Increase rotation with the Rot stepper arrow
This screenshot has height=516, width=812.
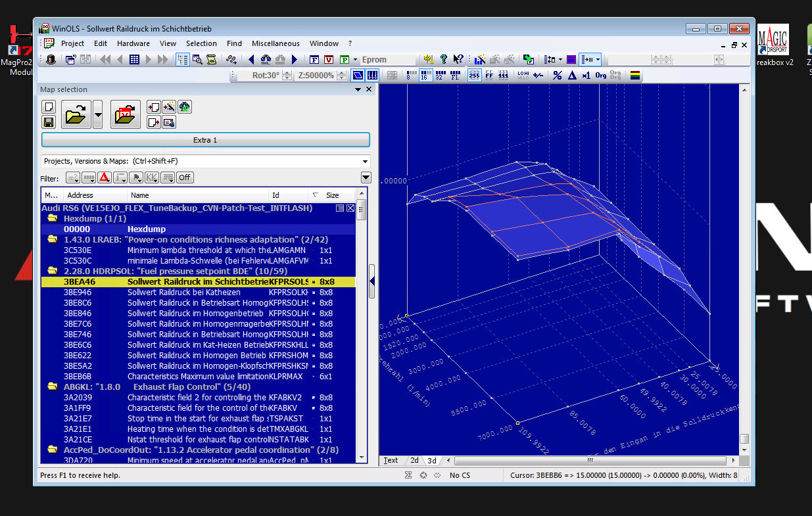[286, 72]
